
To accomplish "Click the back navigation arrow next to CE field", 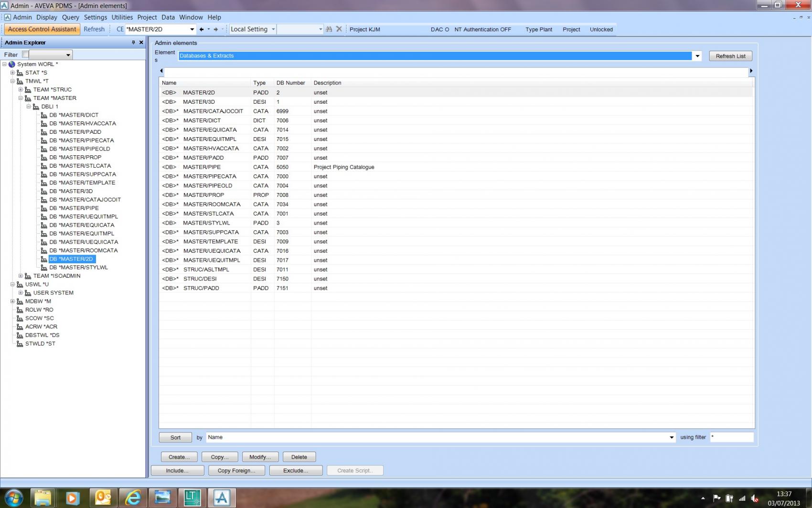I will tap(202, 29).
